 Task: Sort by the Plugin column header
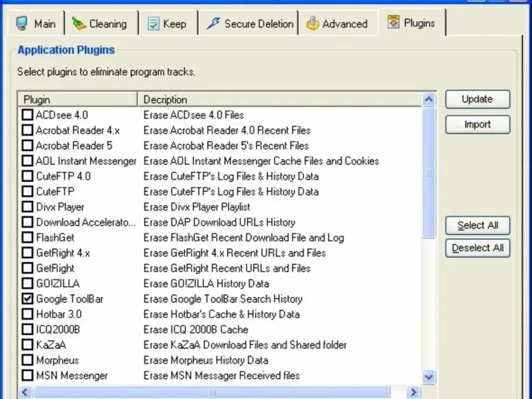(78, 99)
